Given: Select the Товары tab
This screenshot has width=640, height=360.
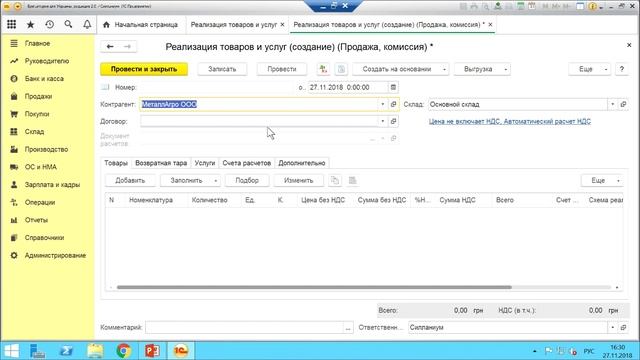Looking at the screenshot, I should point(116,163).
